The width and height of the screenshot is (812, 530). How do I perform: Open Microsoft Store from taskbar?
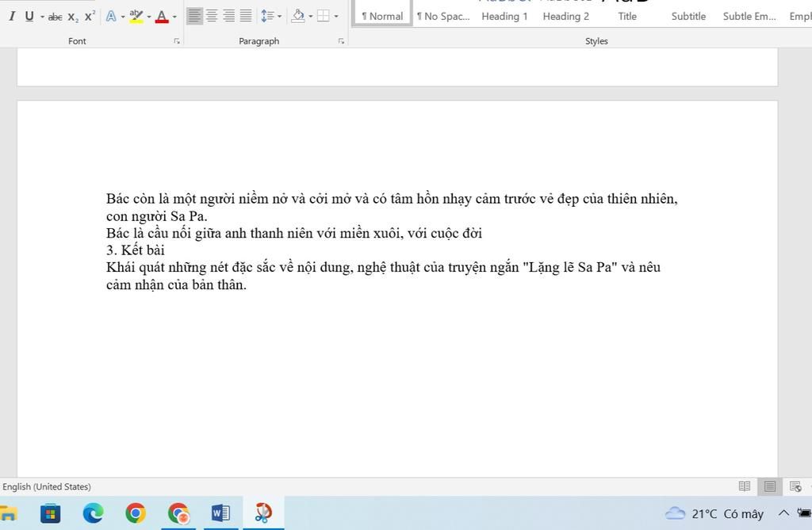coord(50,513)
